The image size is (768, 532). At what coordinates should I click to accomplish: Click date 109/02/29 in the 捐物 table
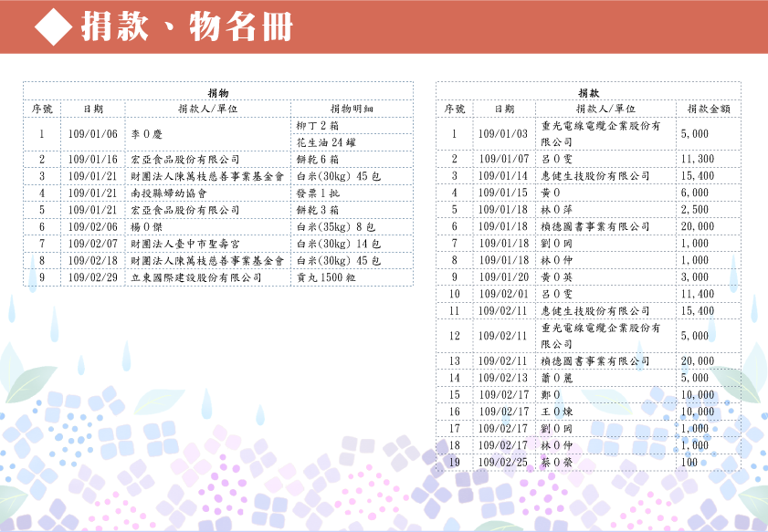pos(93,277)
